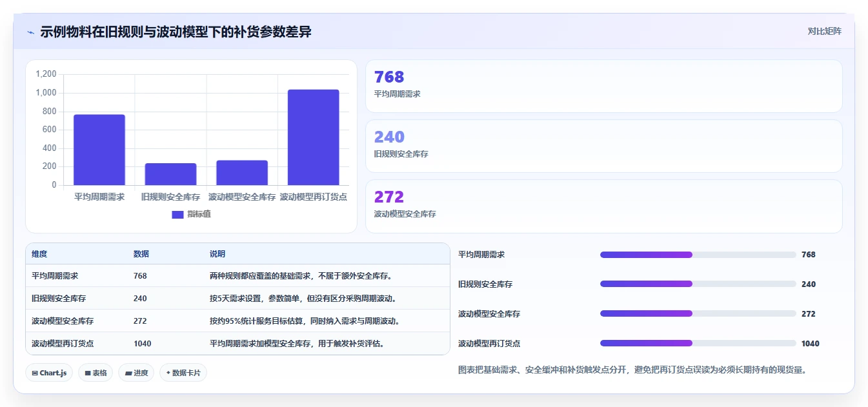868x407 pixels.
Task: Click the 进度 chip
Action: [x=136, y=373]
